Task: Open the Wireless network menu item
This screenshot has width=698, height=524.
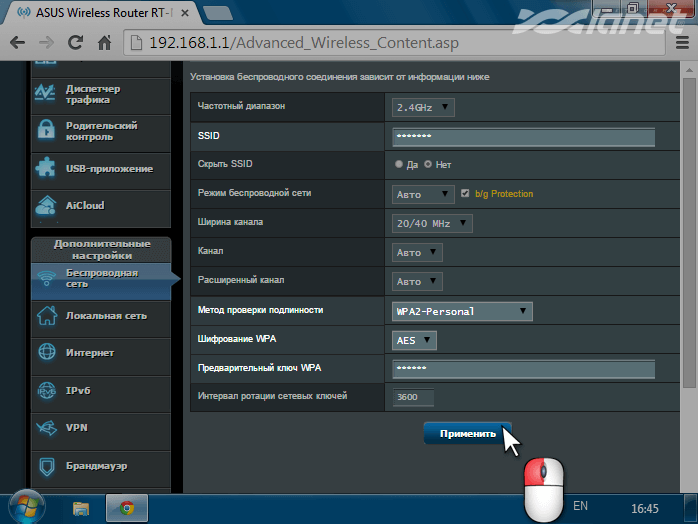Action: (100, 278)
